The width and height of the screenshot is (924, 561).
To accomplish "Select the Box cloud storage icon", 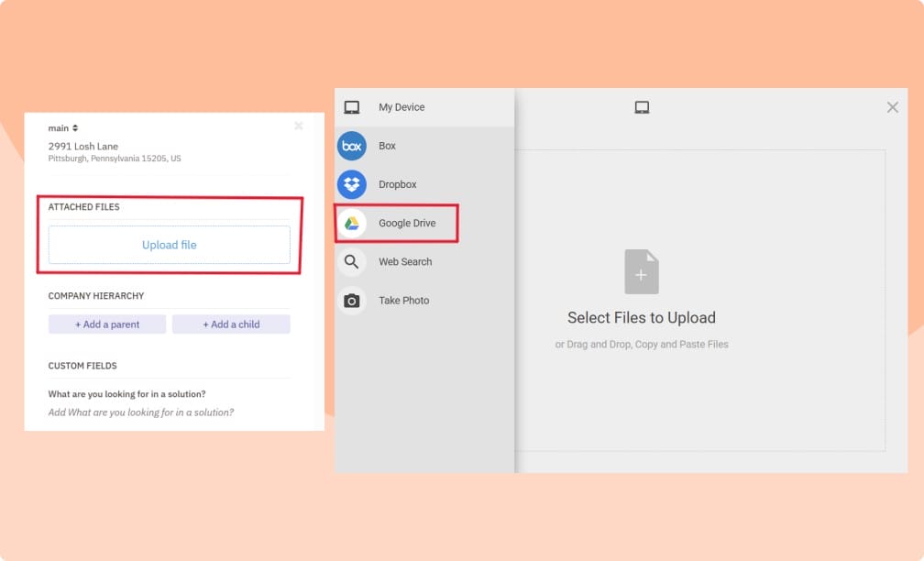I will pyautogui.click(x=351, y=146).
